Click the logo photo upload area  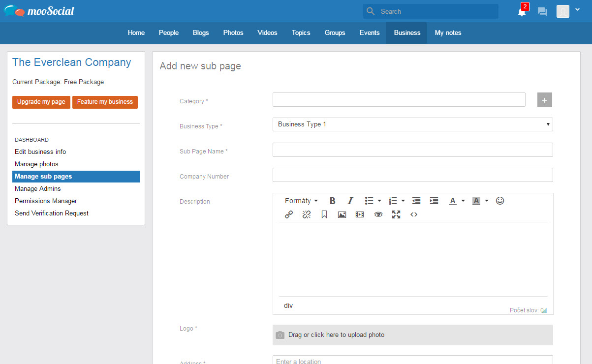413,335
